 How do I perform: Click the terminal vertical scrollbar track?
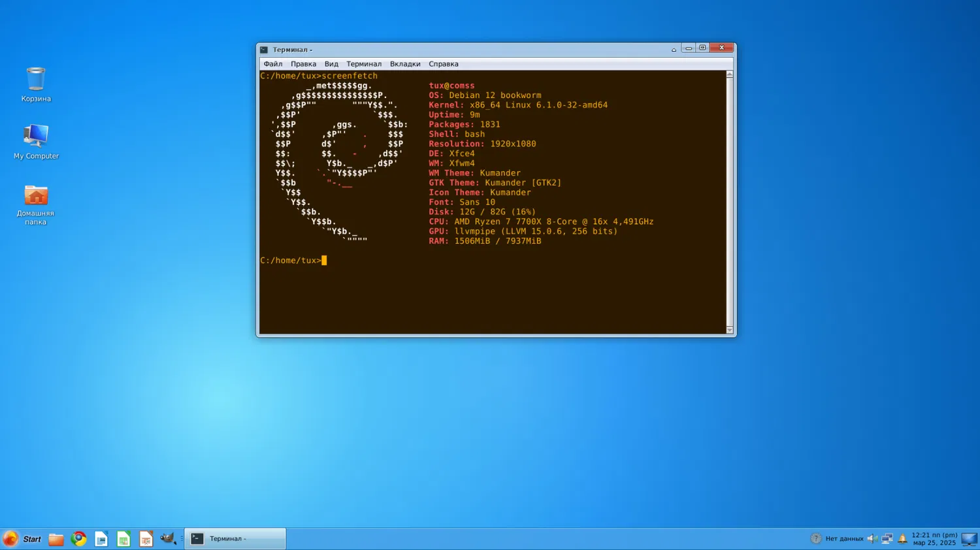(x=730, y=202)
